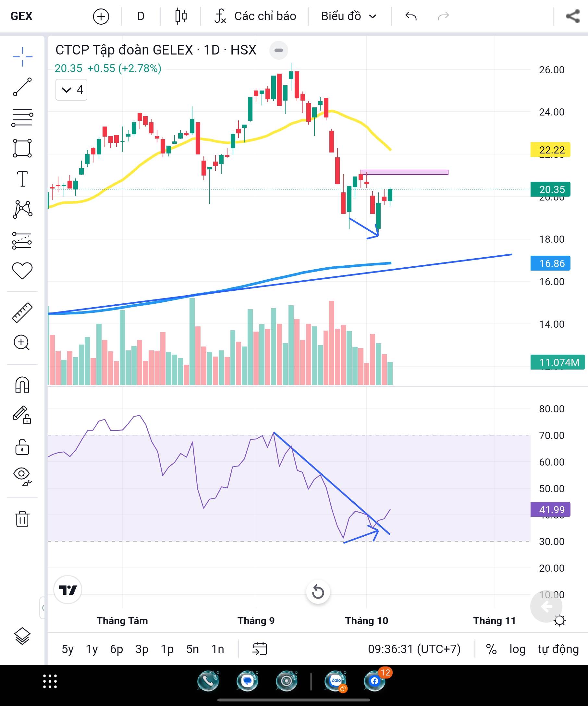This screenshot has height=706, width=588.
Task: Open the GEX symbol search
Action: point(21,16)
